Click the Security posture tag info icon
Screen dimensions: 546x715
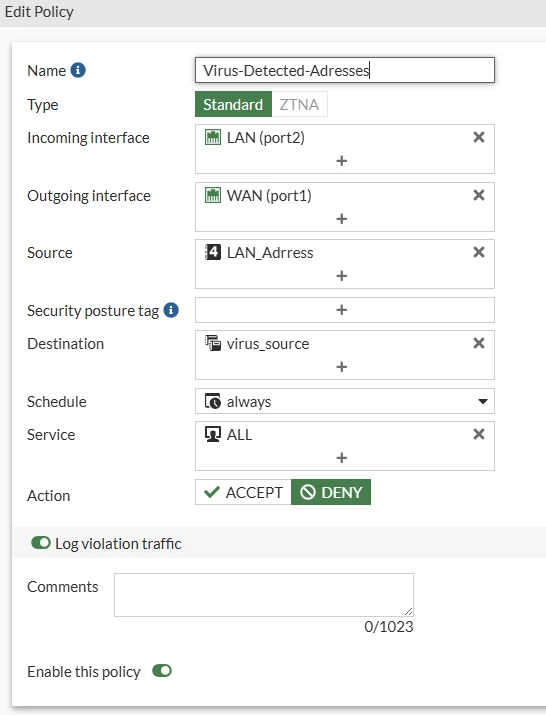[171, 310]
